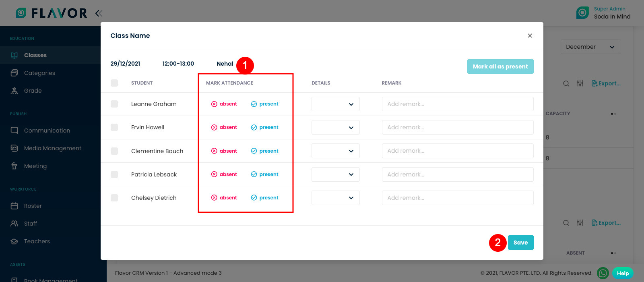Click the Communication chat icon

(14, 131)
